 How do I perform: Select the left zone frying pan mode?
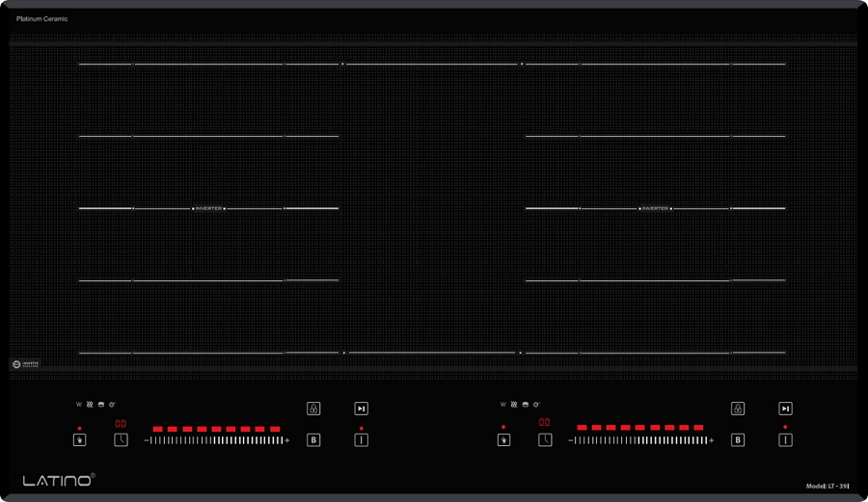coord(113,405)
